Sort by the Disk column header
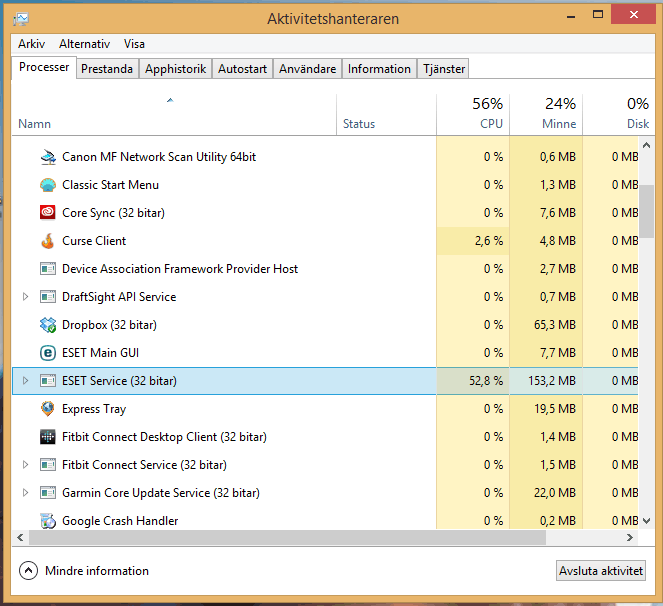The width and height of the screenshot is (663, 606). click(619, 115)
